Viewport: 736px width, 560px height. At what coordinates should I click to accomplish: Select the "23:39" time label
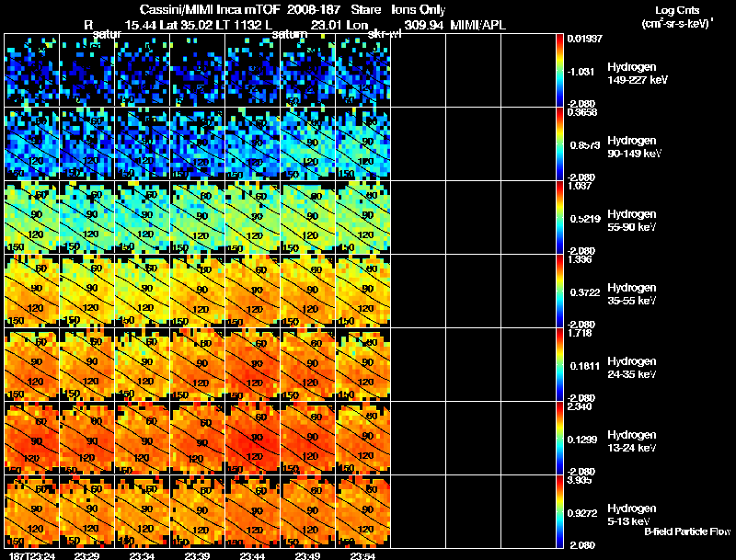click(197, 555)
